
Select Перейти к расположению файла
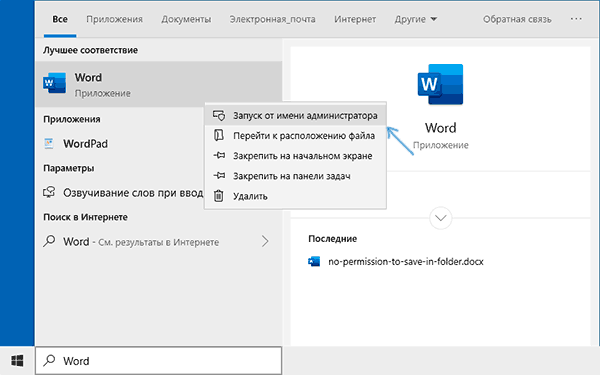coord(295,135)
